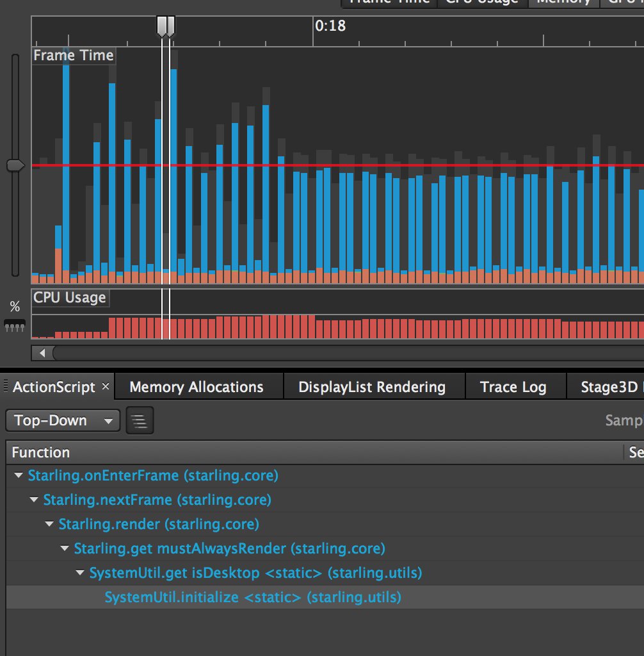Screen dimensions: 644x656
Task: Click the CPU Usage graph label
Action: pos(69,297)
